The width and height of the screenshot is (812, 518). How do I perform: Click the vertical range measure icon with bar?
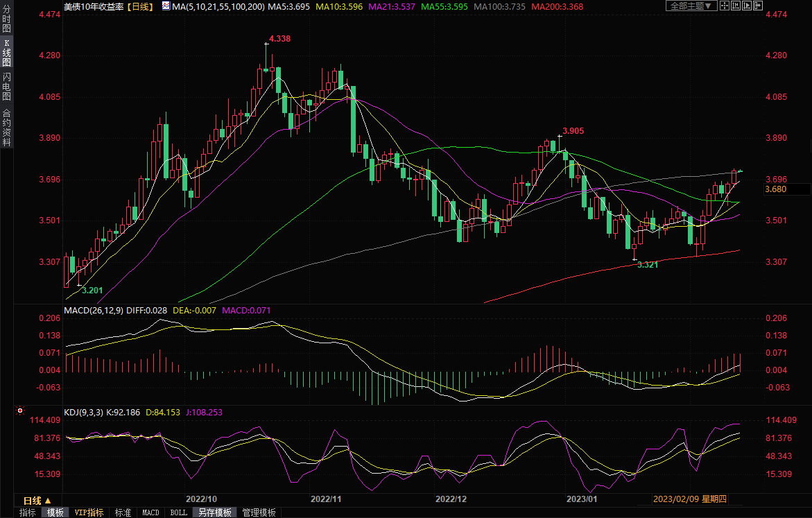tap(735, 6)
